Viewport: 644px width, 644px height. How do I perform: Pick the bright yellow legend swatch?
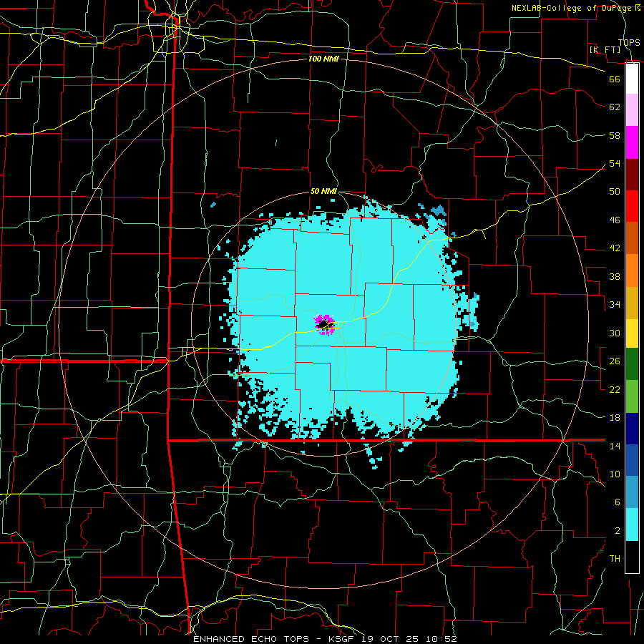[x=632, y=333]
